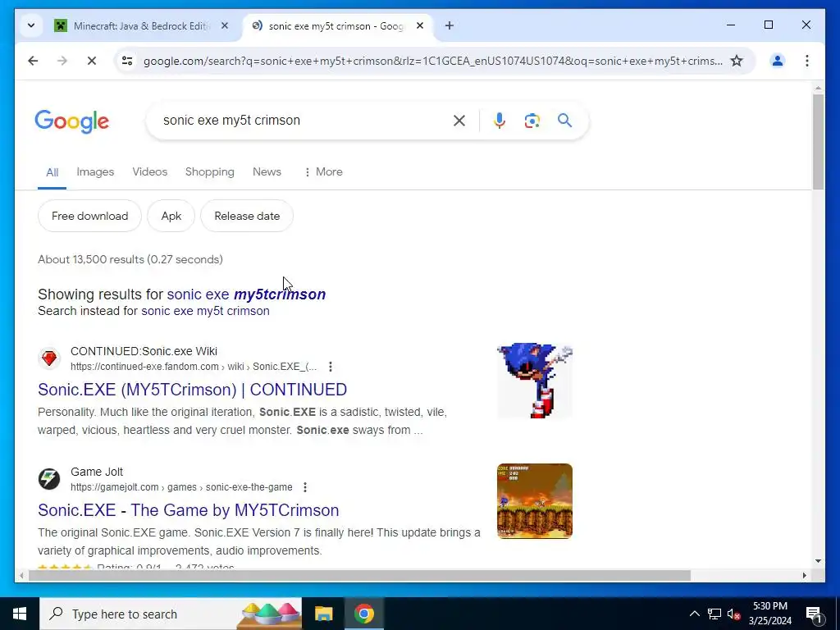Open options for Game Jolt result
The height and width of the screenshot is (630, 840).
(305, 487)
